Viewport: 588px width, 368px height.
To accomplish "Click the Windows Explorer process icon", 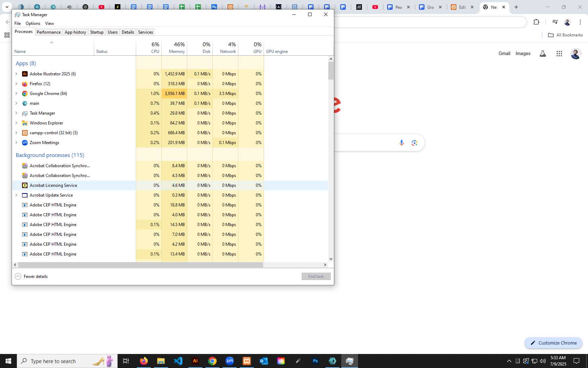I will [x=25, y=123].
